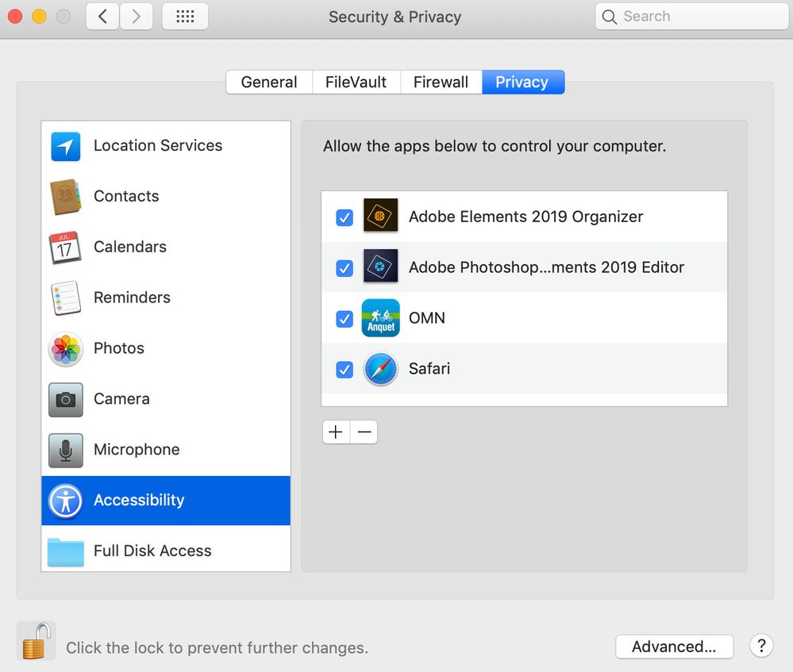Click the Reminders list icon

click(66, 298)
